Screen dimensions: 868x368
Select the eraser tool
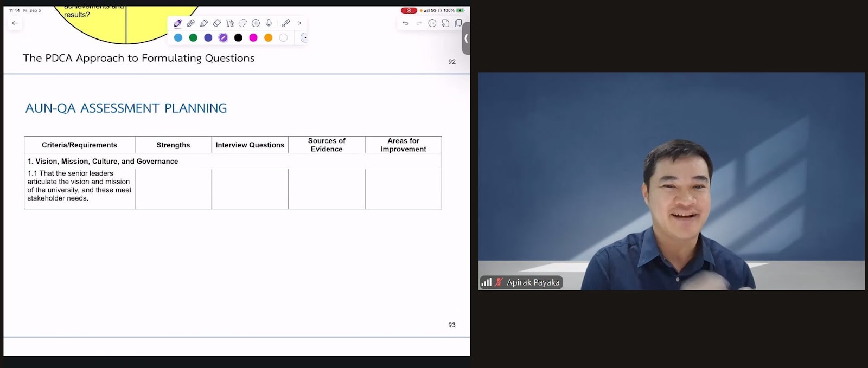(x=217, y=23)
